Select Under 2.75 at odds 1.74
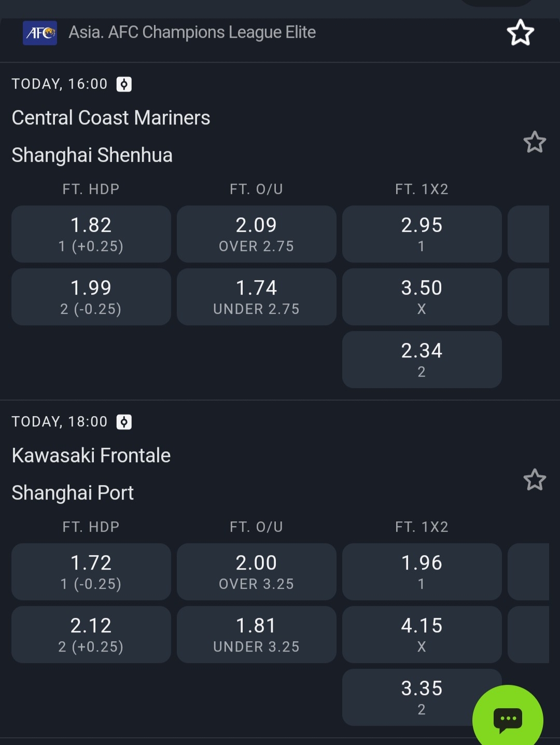 pyautogui.click(x=256, y=297)
